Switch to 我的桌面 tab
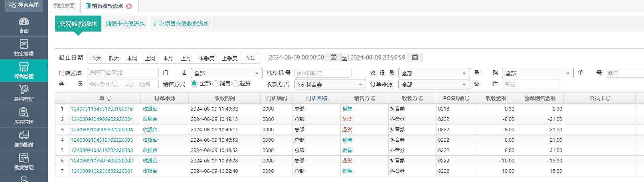Screen dimensions: 644x182 (x=64, y=6)
